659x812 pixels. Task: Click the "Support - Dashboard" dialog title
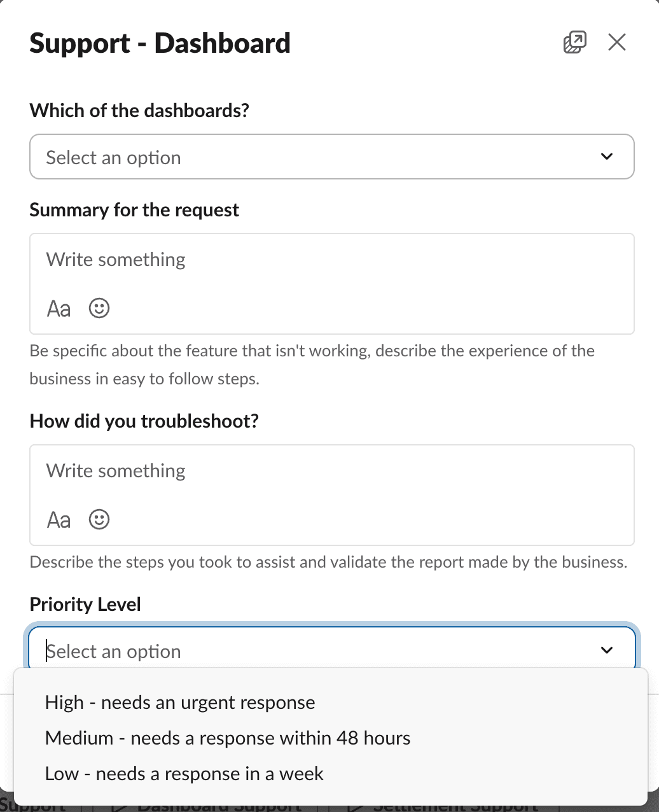coord(160,43)
